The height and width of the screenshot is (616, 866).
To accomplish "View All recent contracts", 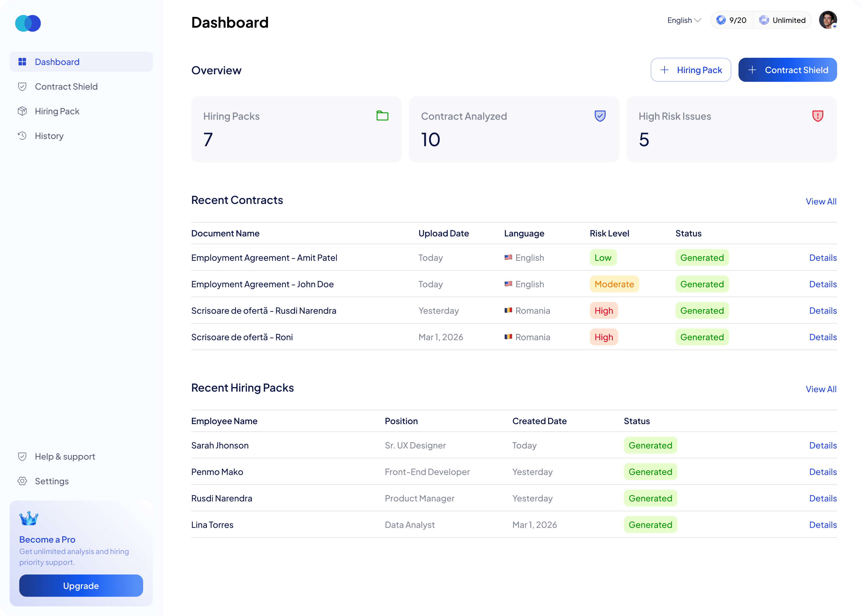I will pos(821,202).
